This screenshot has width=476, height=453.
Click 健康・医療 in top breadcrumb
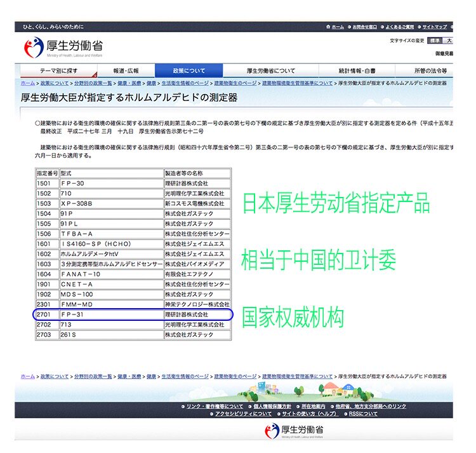point(129,83)
